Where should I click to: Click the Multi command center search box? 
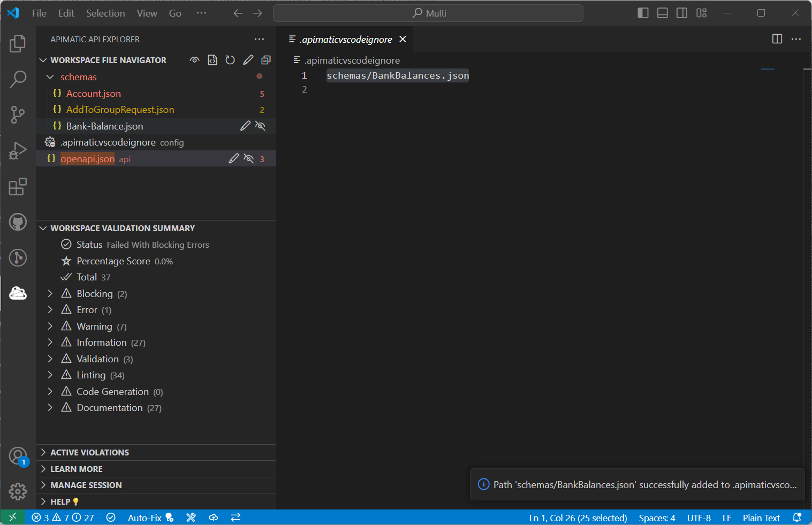pos(428,13)
